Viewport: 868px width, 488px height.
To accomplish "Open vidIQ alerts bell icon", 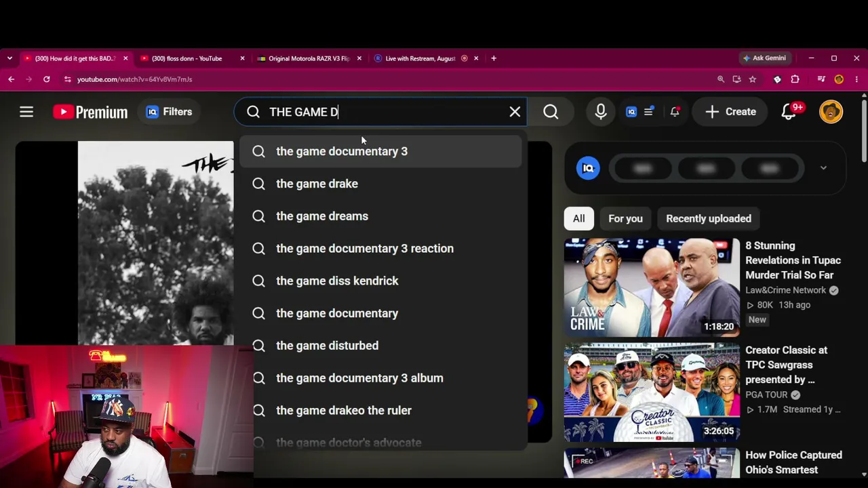I will click(x=675, y=112).
